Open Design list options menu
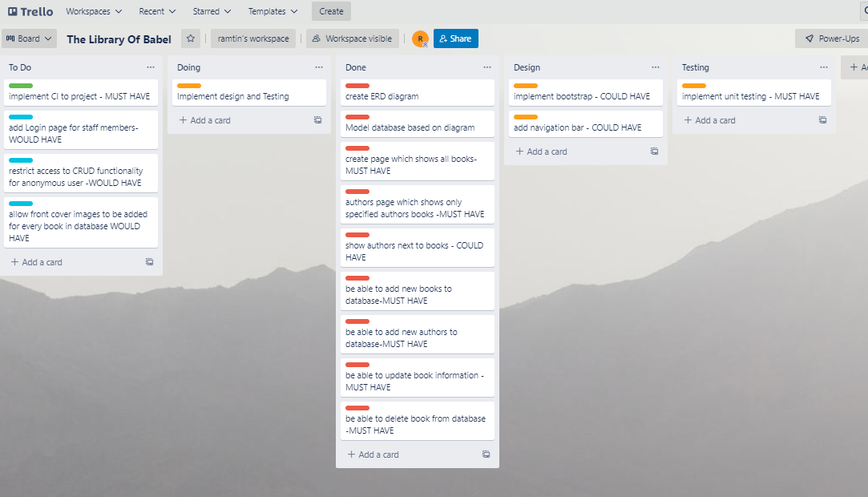Viewport: 868px width, 497px height. [656, 67]
